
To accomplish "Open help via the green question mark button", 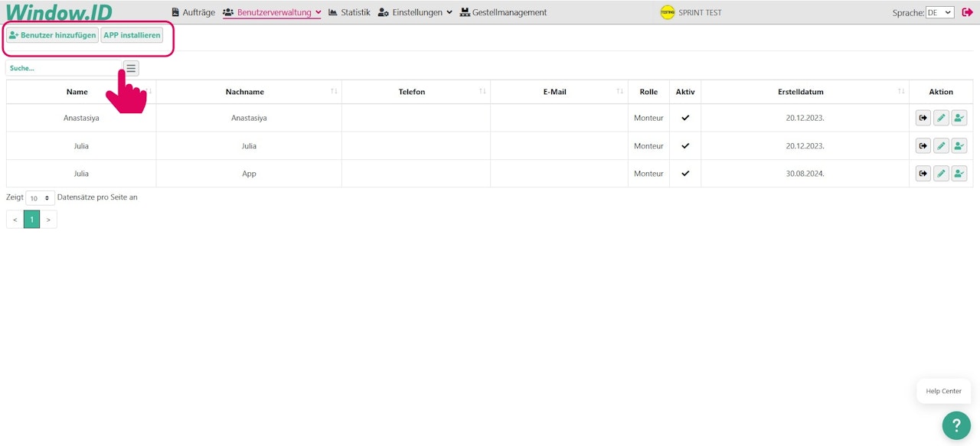I will point(956,425).
